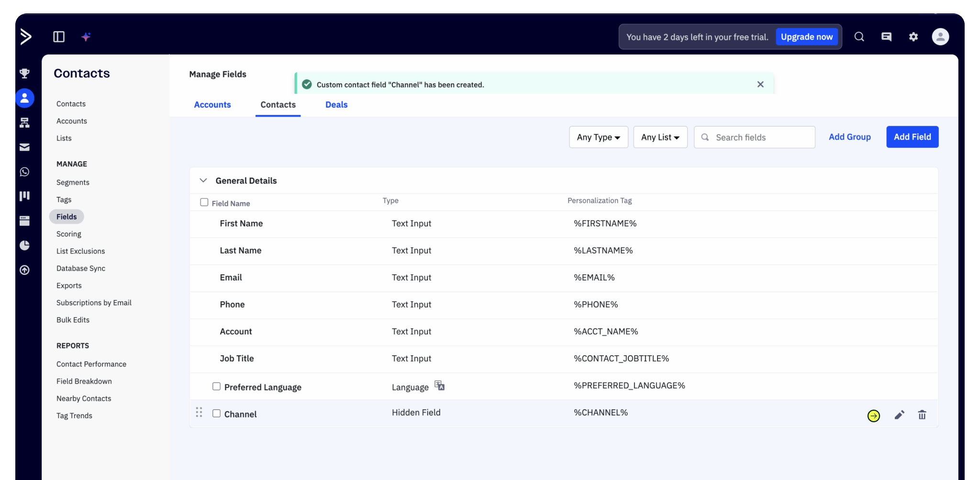Click the Last Name field row

564,251
